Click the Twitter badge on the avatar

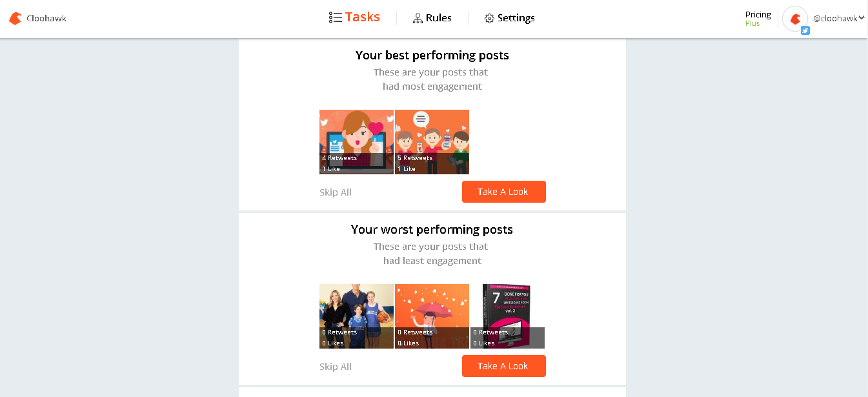tap(805, 30)
